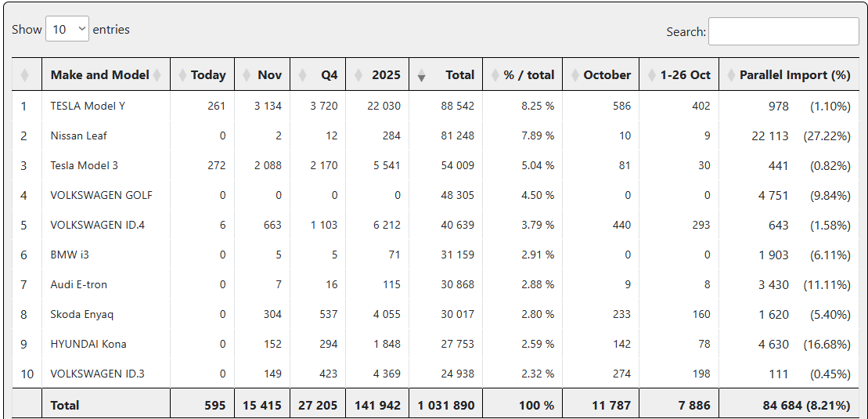Click the 7.89 % share value
868x419 pixels.
coord(537,135)
